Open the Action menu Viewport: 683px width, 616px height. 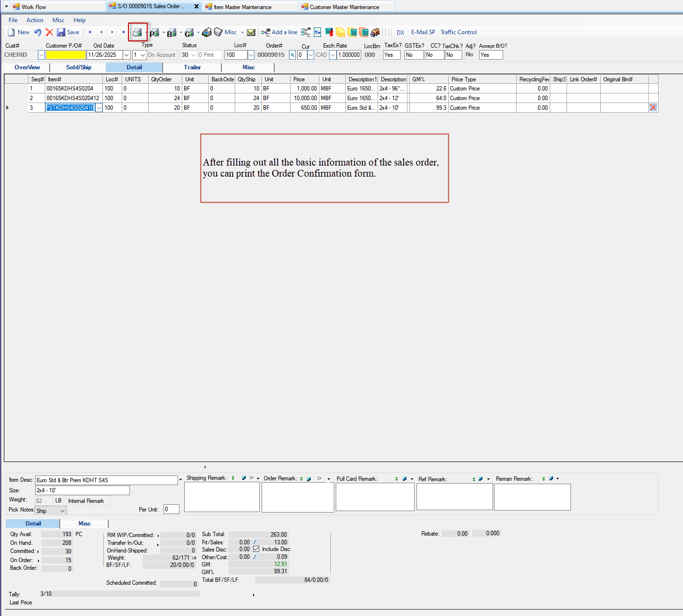pos(35,20)
